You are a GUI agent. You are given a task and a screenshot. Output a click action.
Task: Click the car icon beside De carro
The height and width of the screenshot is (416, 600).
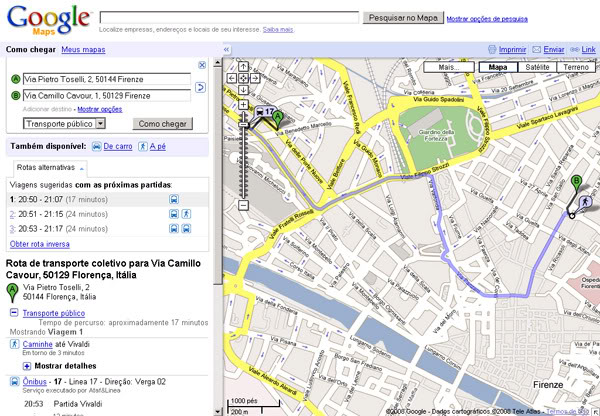(97, 146)
